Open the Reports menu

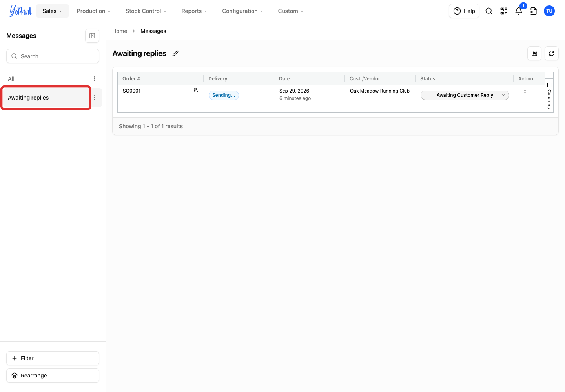194,11
